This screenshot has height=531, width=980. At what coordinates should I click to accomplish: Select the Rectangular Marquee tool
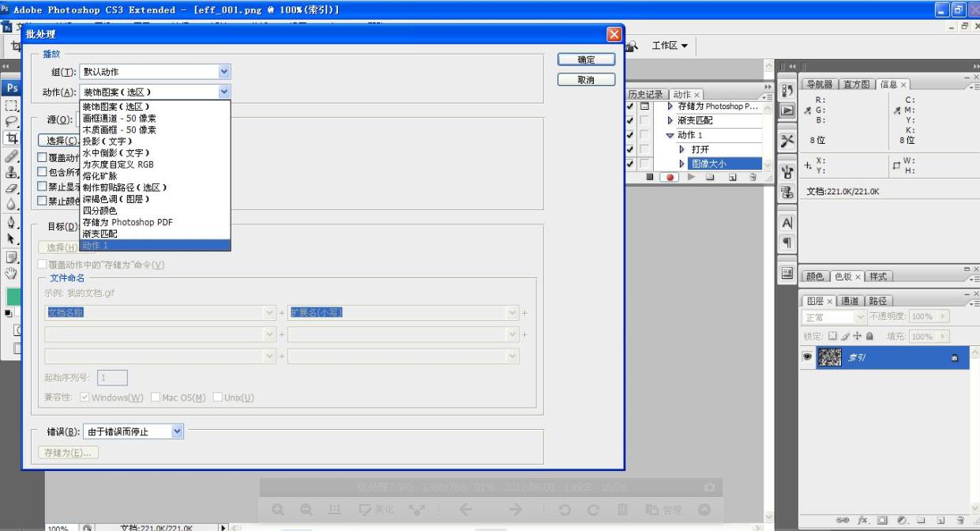pos(11,105)
